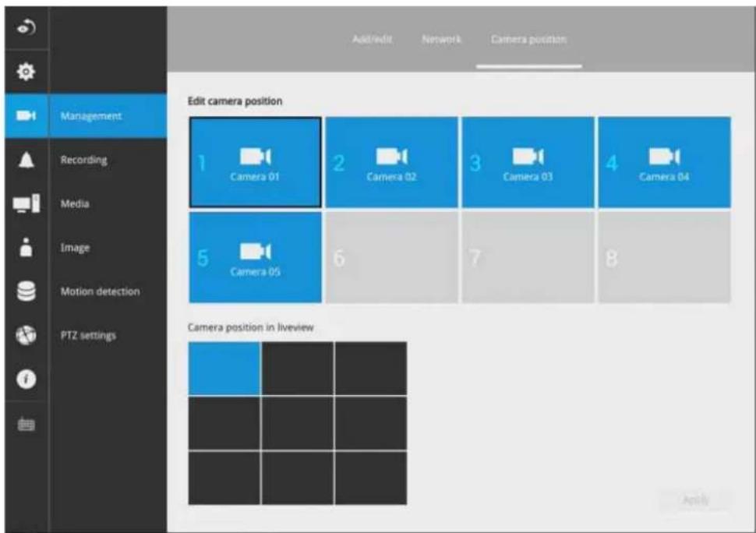Open the display monitor sidebar icon
Image resolution: width=756 pixels, height=533 pixels.
(26, 203)
